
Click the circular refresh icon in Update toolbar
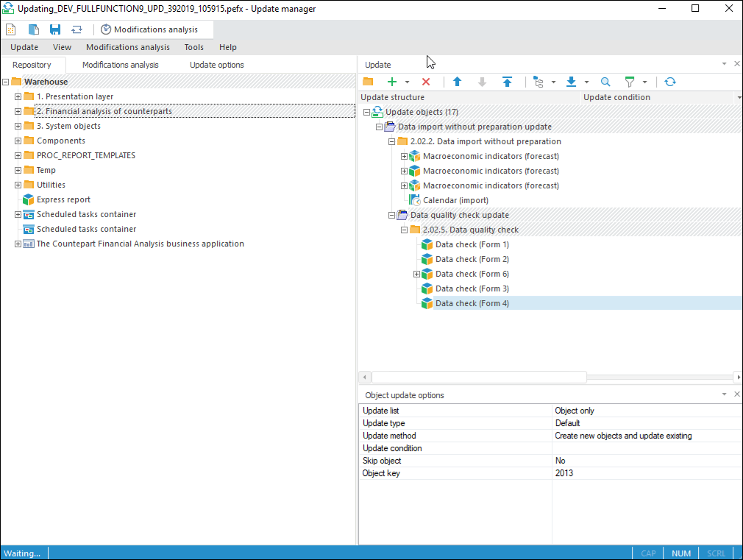coord(669,82)
